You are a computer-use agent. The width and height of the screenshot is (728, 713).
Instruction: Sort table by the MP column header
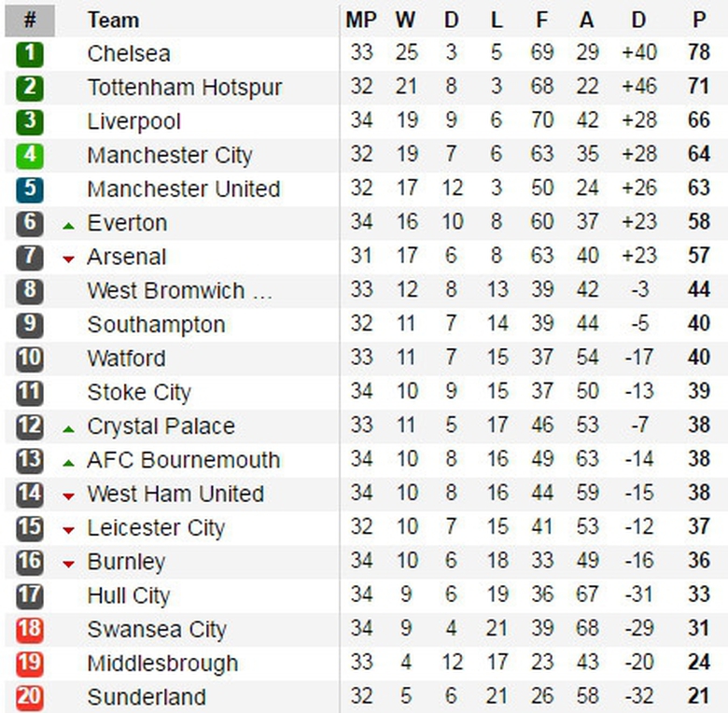point(361,20)
